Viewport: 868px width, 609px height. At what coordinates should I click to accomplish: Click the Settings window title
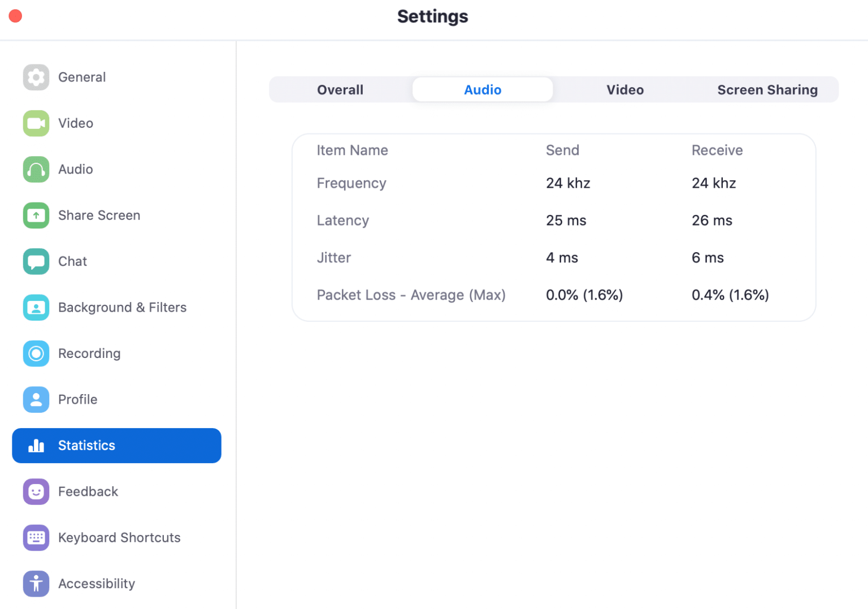[x=432, y=16]
